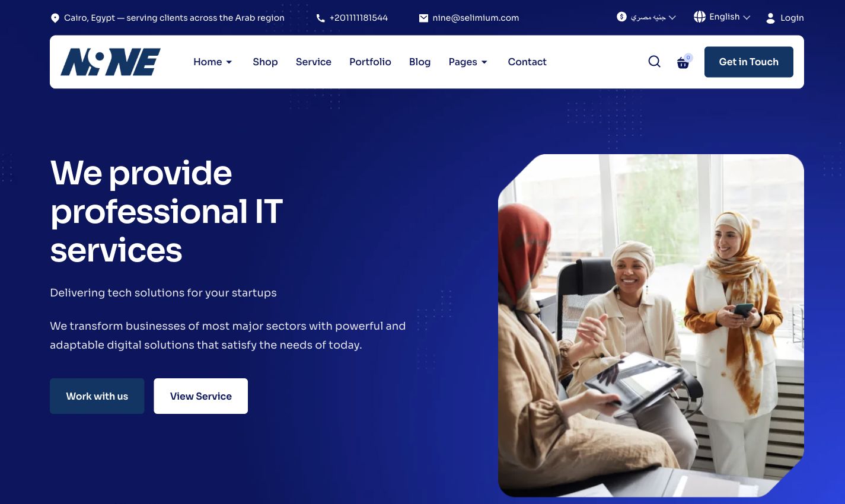Open the Blog menu item
This screenshot has height=504, width=845.
tap(420, 62)
